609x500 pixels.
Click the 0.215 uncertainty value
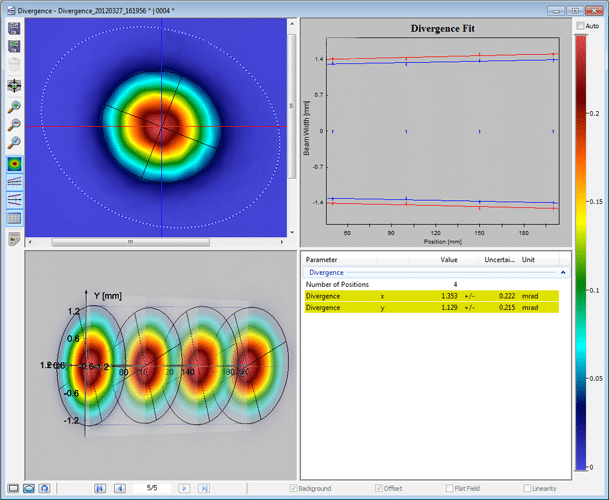(507, 308)
